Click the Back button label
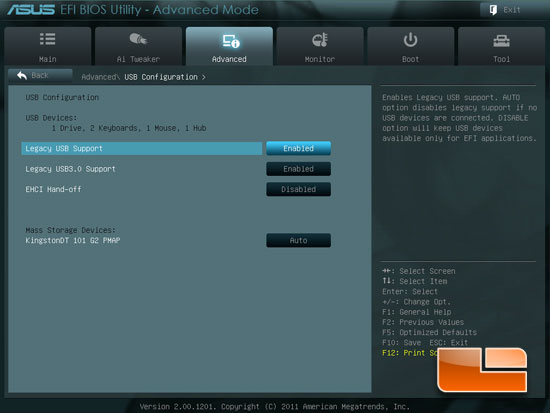Image resolution: width=550 pixels, height=413 pixels. point(40,75)
